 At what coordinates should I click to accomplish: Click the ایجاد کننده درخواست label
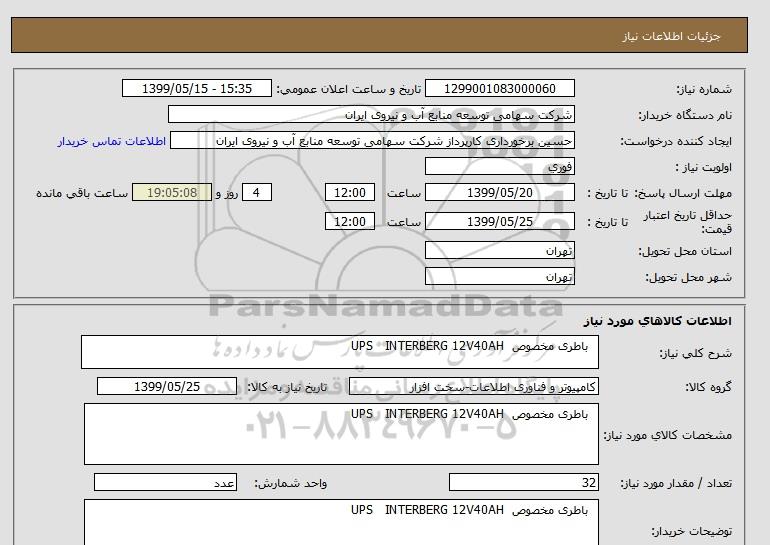pyautogui.click(x=676, y=141)
